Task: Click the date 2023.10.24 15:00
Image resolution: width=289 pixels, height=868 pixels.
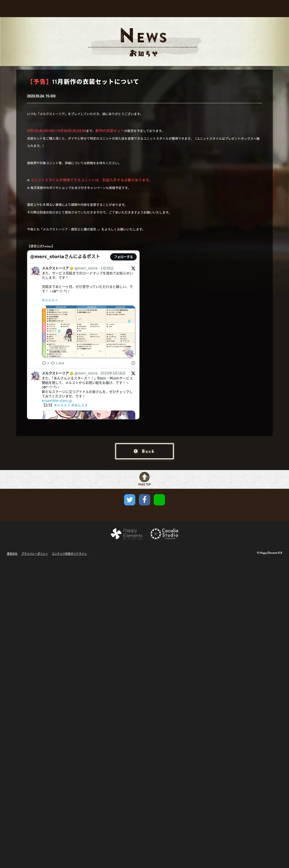Action: click(41, 96)
